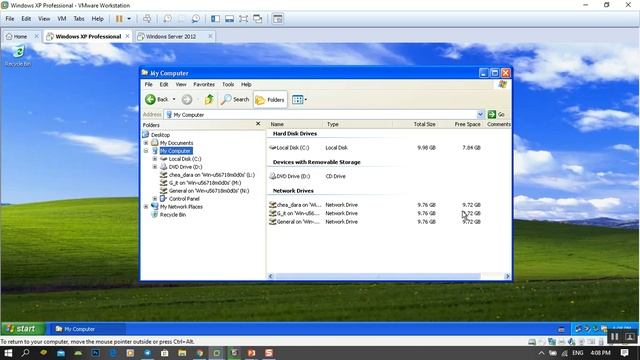Expand Local Disk (C:) in the folder tree
This screenshot has height=360, width=640.
pyautogui.click(x=155, y=159)
